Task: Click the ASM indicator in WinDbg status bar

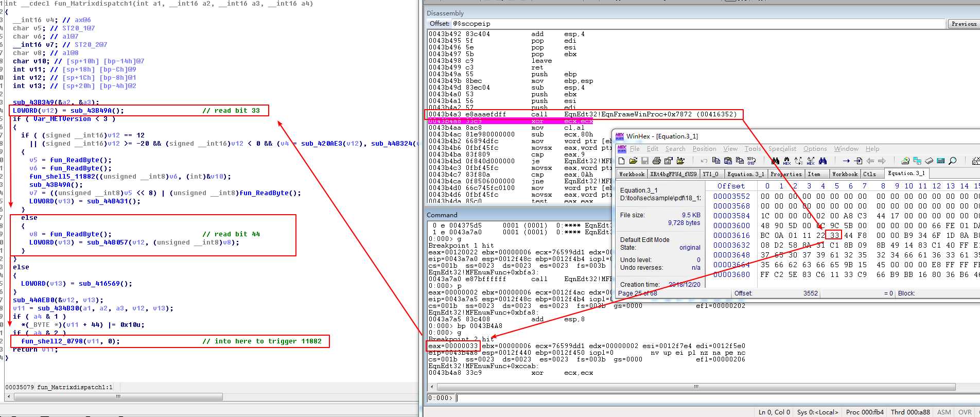Action: pyautogui.click(x=944, y=412)
